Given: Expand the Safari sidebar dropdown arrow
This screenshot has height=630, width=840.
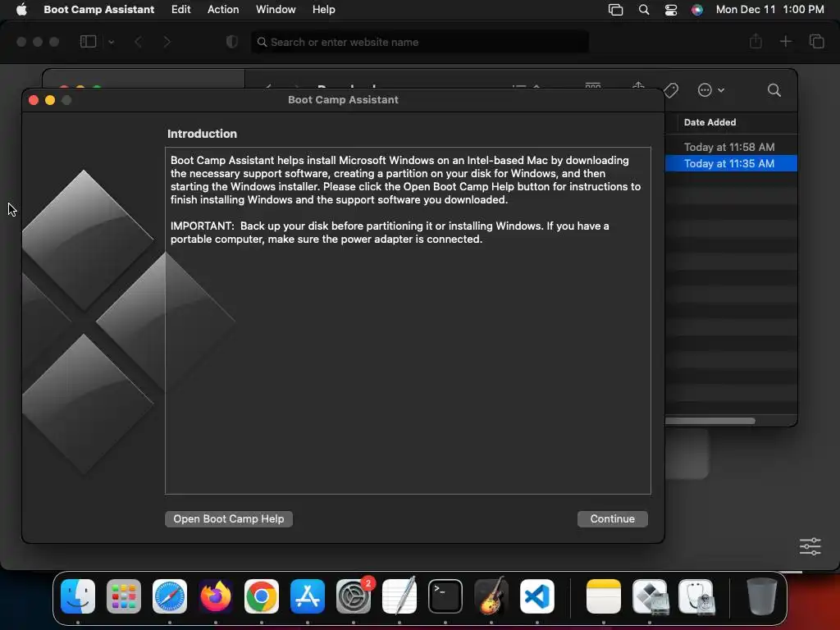Looking at the screenshot, I should click(111, 42).
